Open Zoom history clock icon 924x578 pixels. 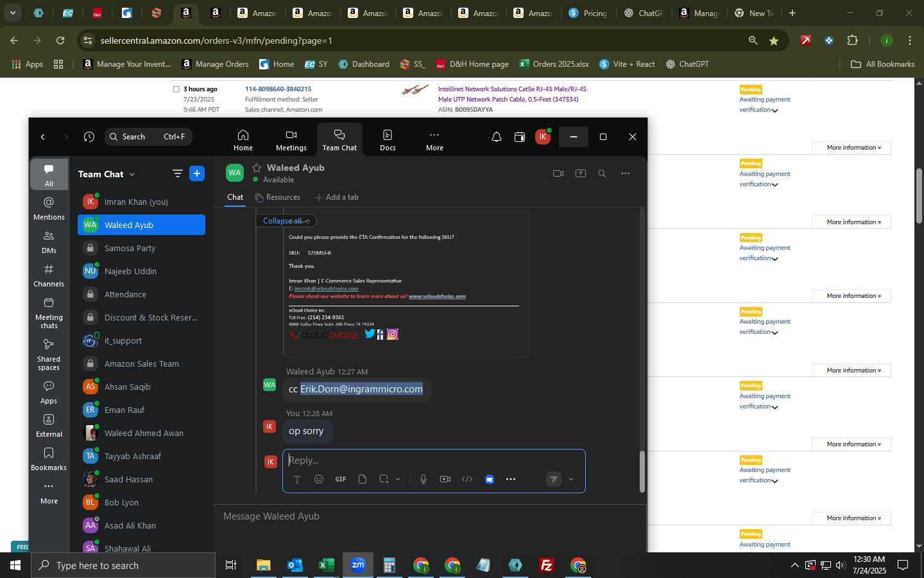[89, 137]
